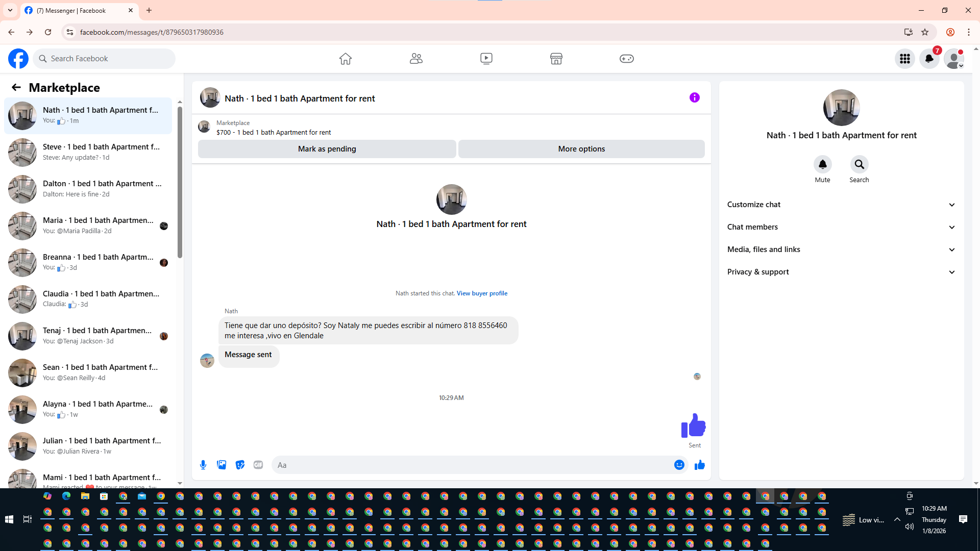The height and width of the screenshot is (551, 980).
Task: Open Breanna conversation in list
Action: (88, 262)
